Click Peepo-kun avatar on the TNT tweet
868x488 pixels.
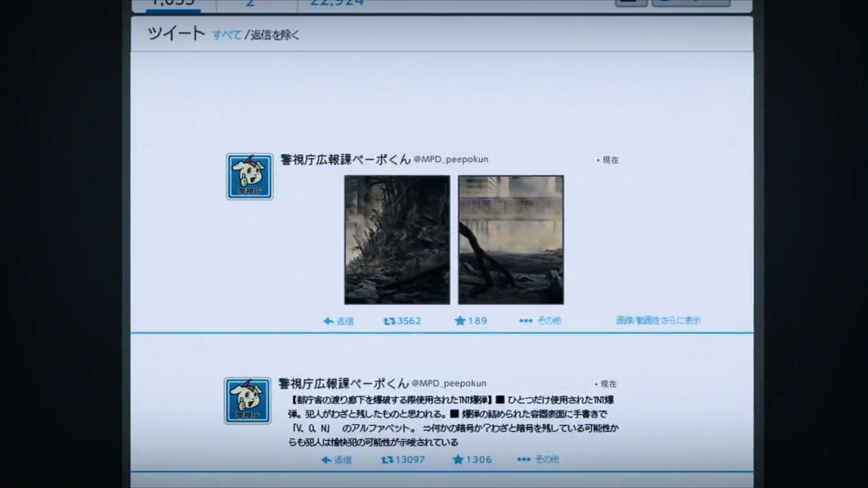point(248,401)
